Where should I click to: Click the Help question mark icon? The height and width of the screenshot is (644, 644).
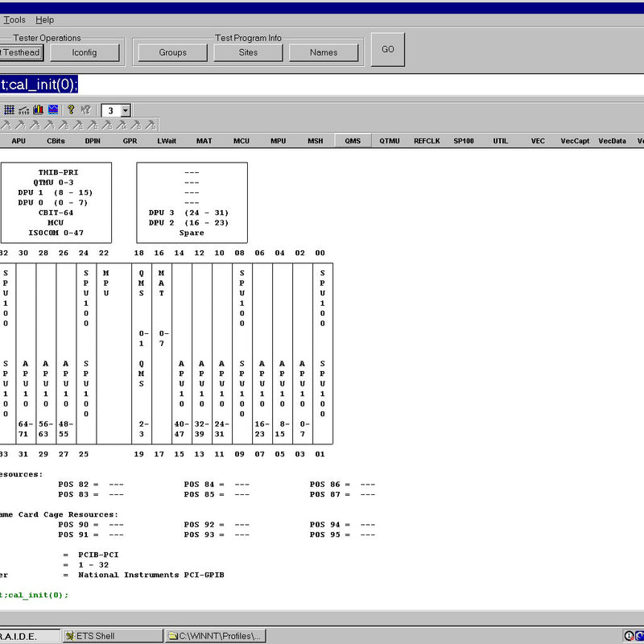click(71, 110)
